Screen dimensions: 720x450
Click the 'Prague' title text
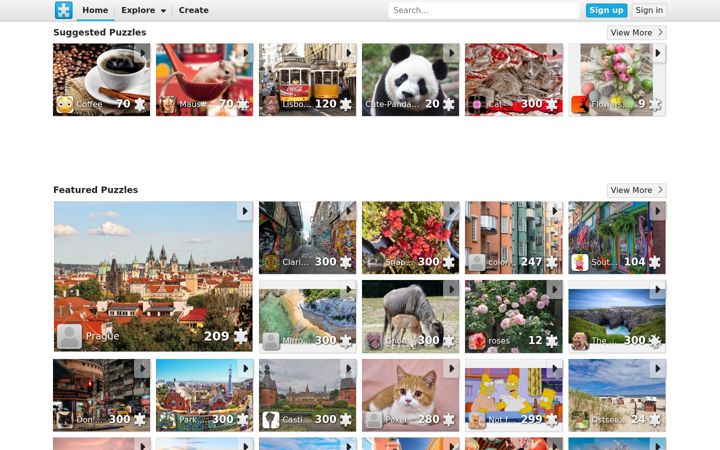coord(102,336)
